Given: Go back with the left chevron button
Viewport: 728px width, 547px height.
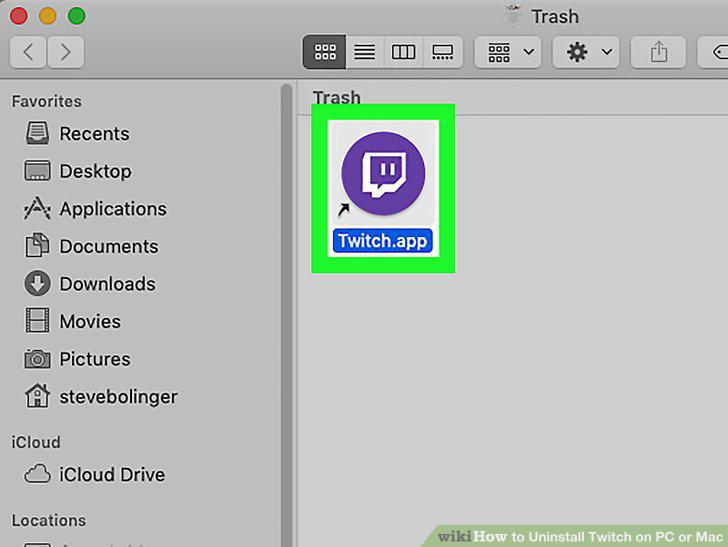Looking at the screenshot, I should 28,52.
